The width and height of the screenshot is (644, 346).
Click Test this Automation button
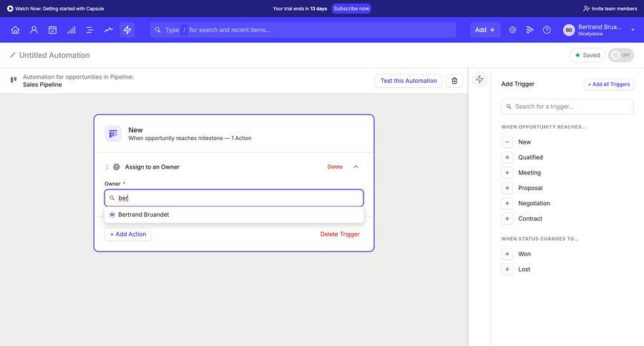click(x=408, y=81)
